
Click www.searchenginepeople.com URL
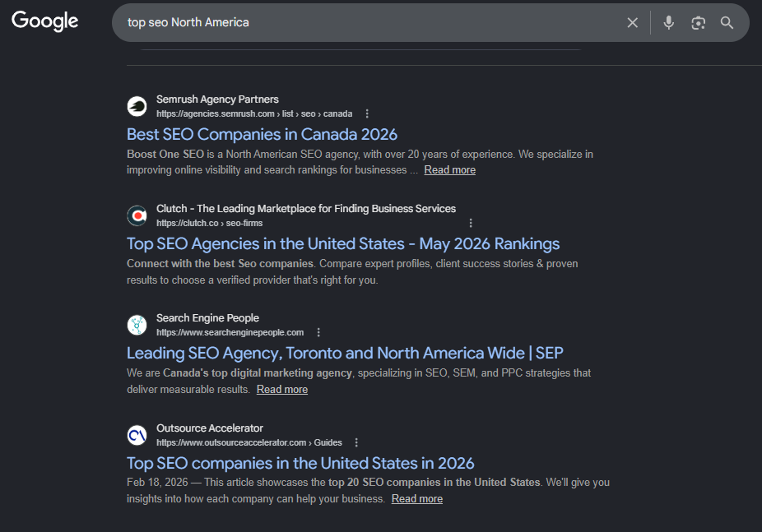(230, 332)
